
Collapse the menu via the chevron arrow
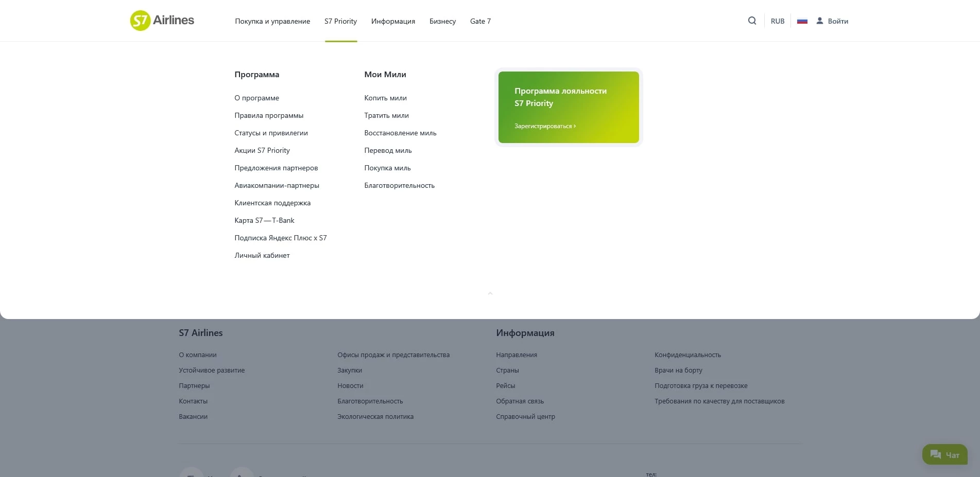(x=490, y=293)
